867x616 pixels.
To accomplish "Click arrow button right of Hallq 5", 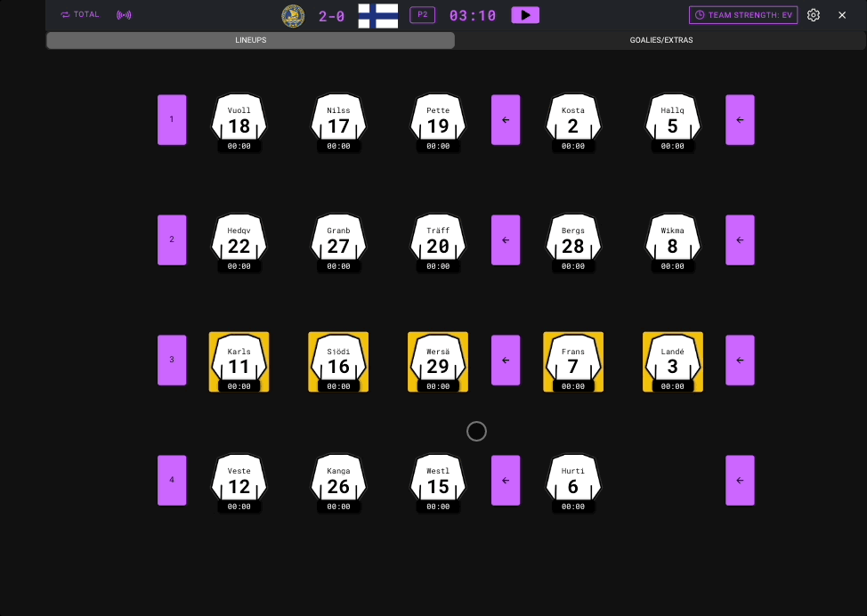I will coord(740,119).
